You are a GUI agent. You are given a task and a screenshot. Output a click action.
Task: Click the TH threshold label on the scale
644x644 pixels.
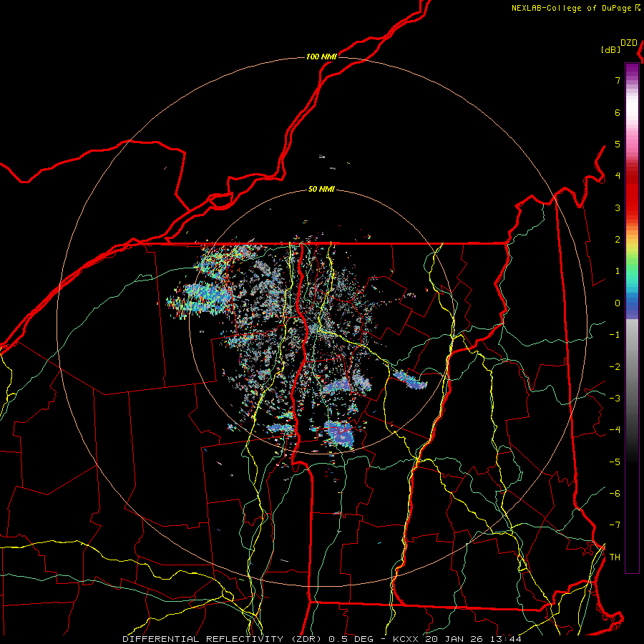[x=615, y=557]
